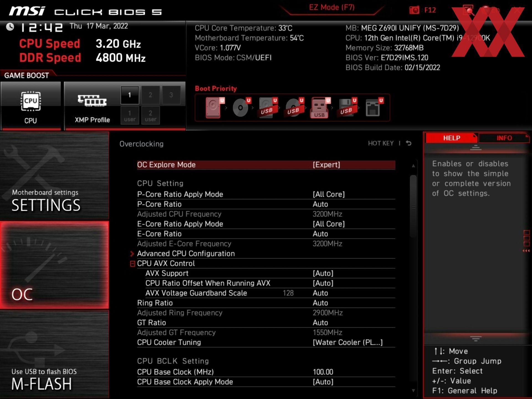This screenshot has height=399, width=532.
Task: Open the OC overclocking section
Action: (x=54, y=265)
